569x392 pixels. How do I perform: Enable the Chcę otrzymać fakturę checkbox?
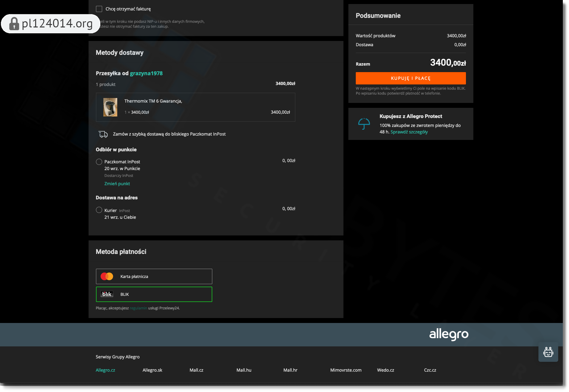pos(99,9)
